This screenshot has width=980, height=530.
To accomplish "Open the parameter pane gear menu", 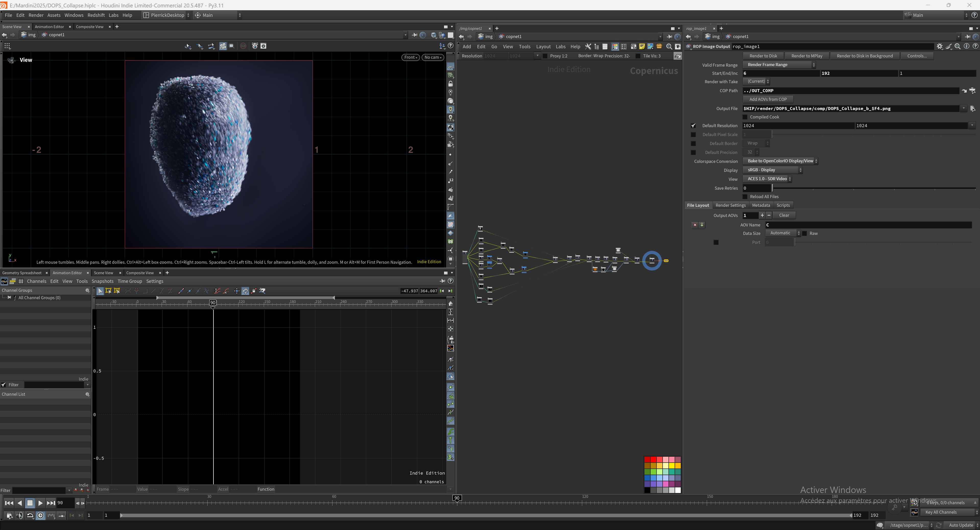I will 940,46.
